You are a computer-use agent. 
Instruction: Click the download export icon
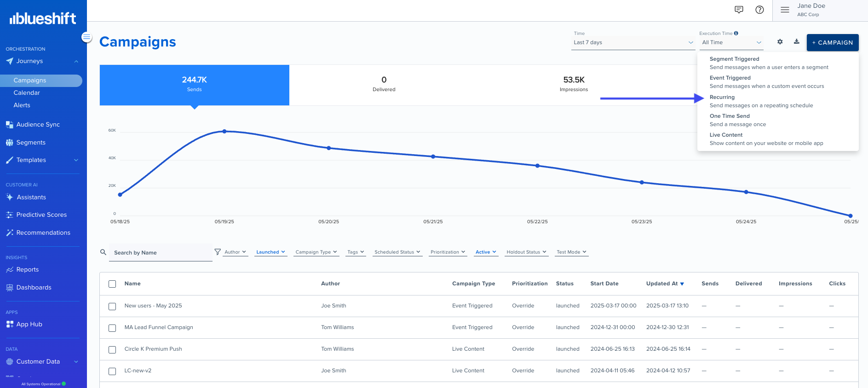click(x=796, y=42)
